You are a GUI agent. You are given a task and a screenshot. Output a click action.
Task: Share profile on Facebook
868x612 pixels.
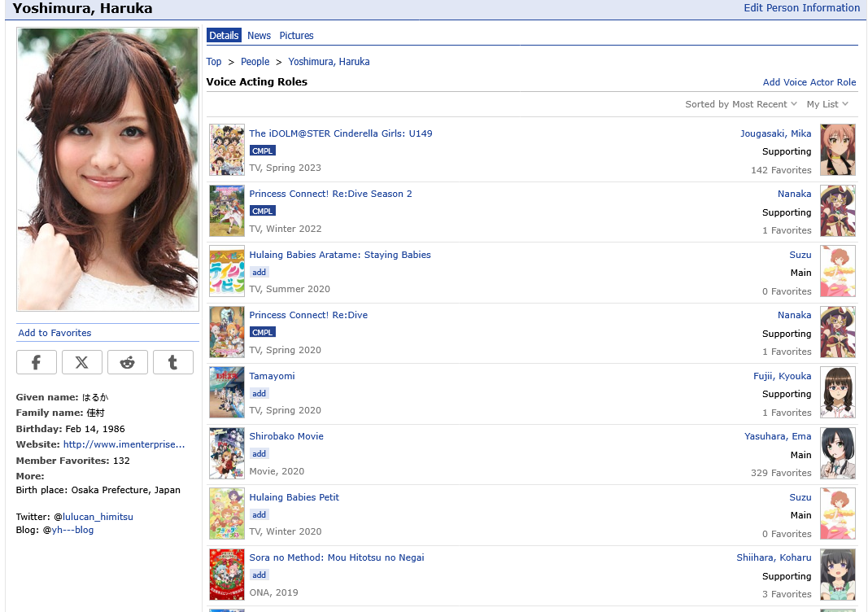[37, 362]
